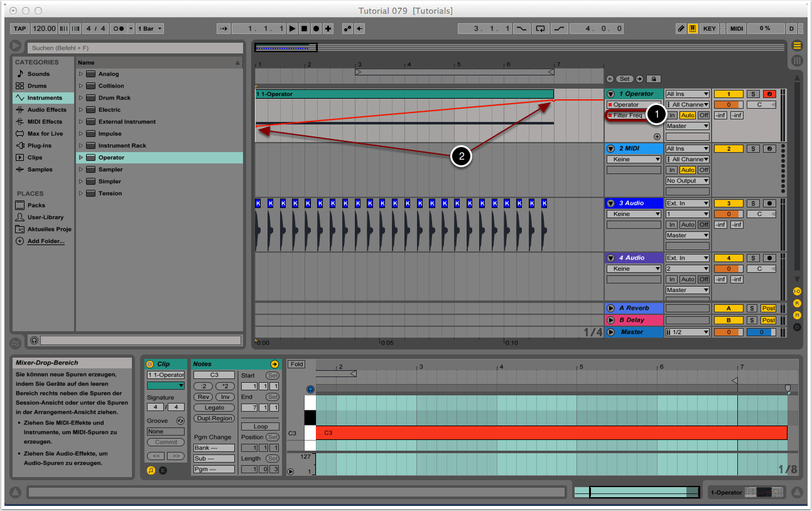Click the Play button in transport
Viewport: 812px width, 511px height.
[x=292, y=29]
